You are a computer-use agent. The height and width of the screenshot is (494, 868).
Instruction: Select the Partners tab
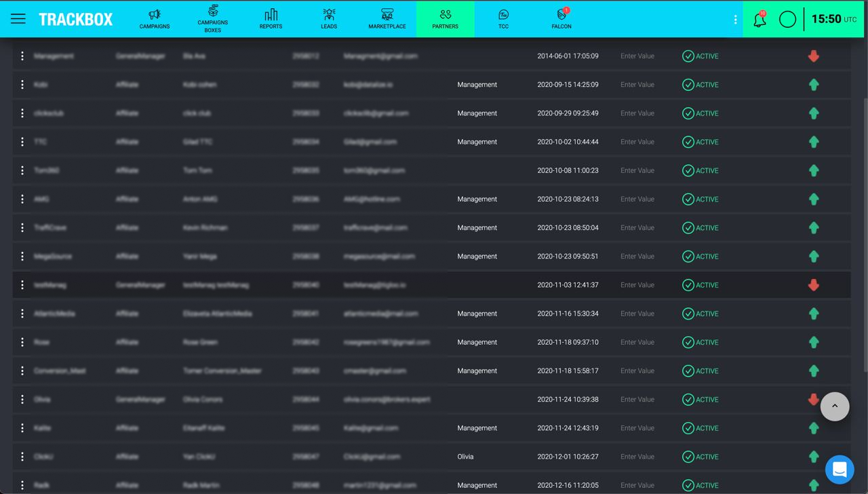445,19
